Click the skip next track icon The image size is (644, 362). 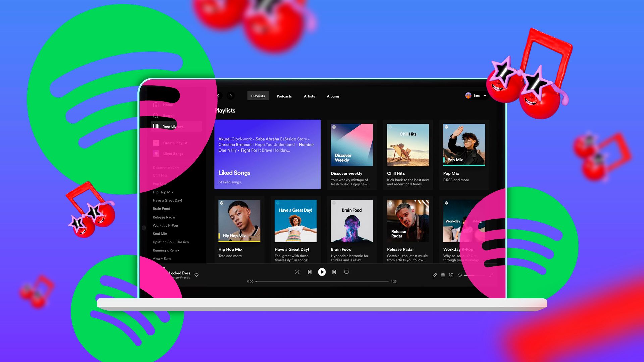click(334, 272)
